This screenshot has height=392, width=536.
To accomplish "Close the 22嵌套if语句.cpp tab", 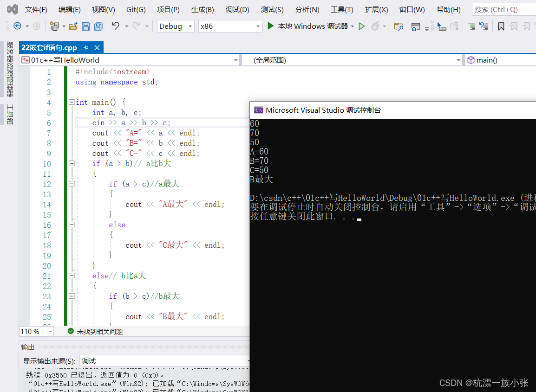I will coord(97,48).
